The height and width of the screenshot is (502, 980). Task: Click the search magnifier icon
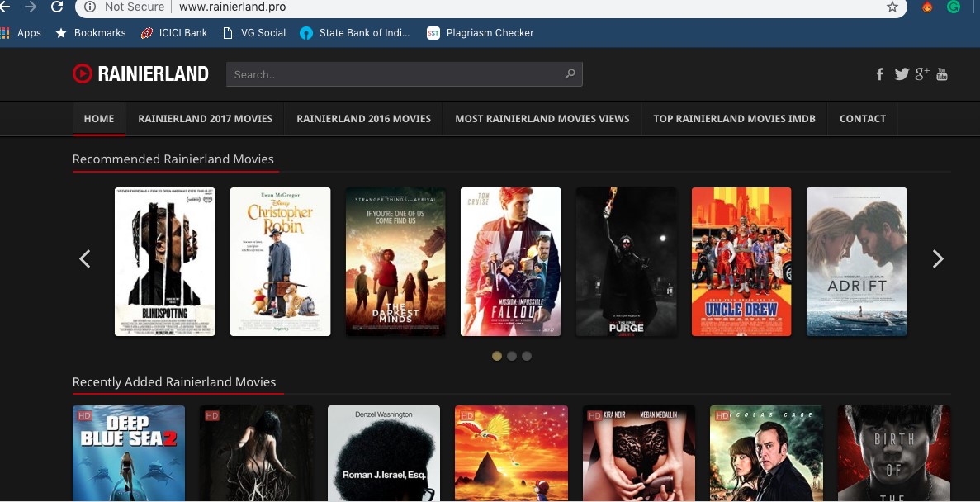point(570,73)
